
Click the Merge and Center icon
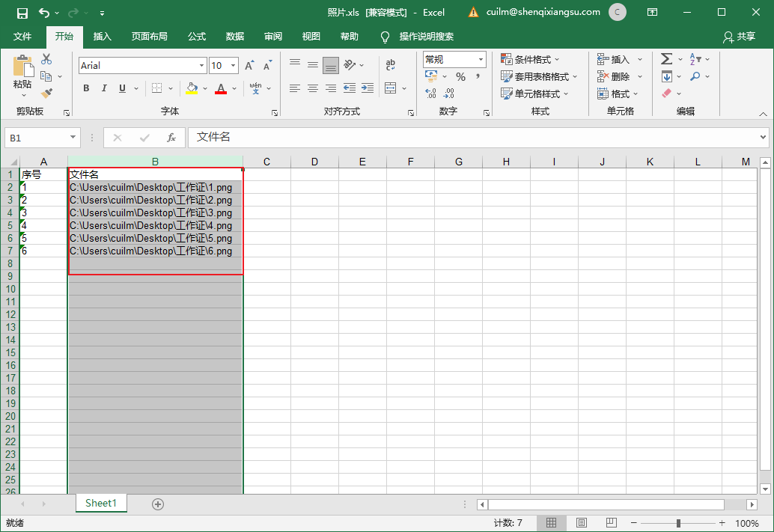[391, 88]
